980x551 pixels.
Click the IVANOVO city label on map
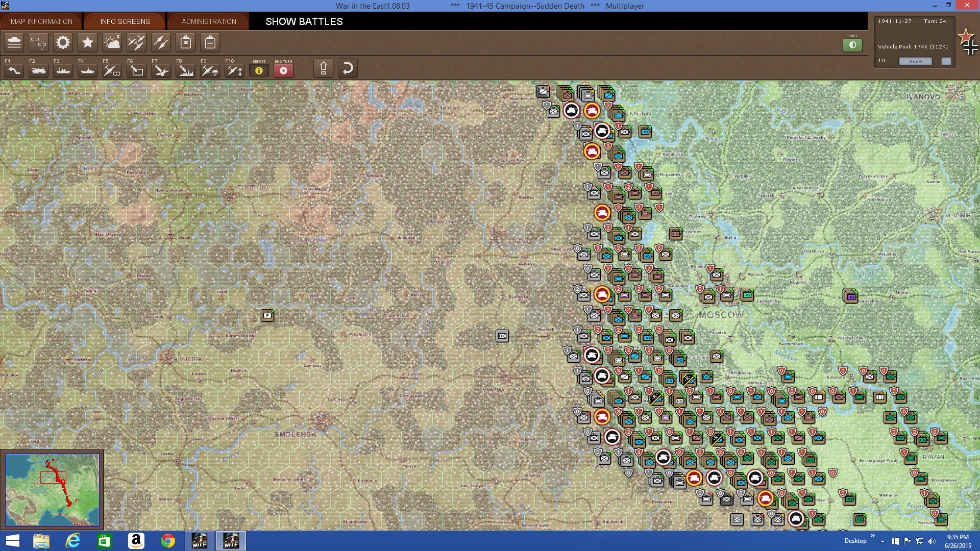pos(923,97)
